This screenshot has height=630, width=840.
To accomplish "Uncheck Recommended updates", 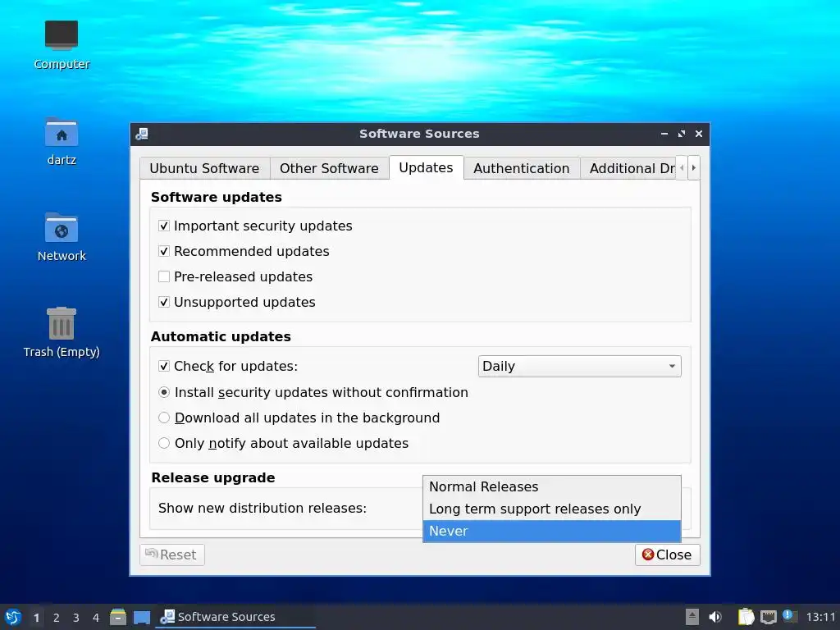I will (x=164, y=251).
